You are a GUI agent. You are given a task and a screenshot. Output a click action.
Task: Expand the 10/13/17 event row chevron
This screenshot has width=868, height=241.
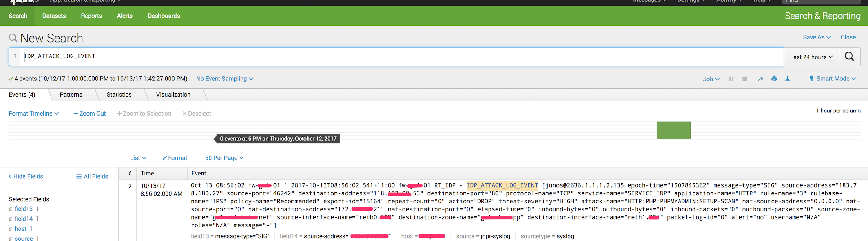[x=130, y=186]
